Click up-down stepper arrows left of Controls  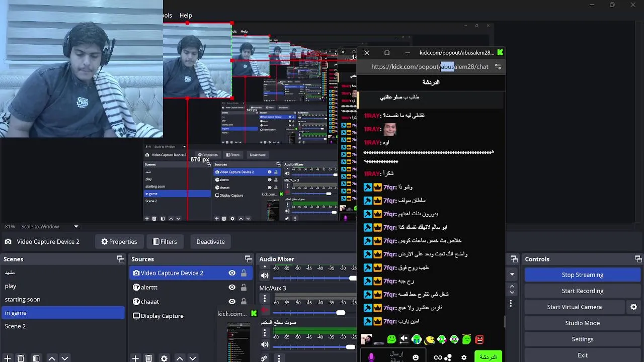click(x=512, y=289)
